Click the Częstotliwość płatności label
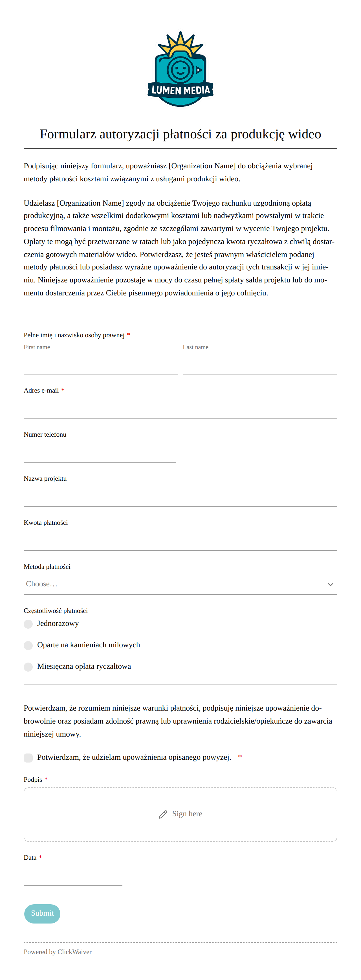This screenshot has height=980, width=361. pos(56,611)
